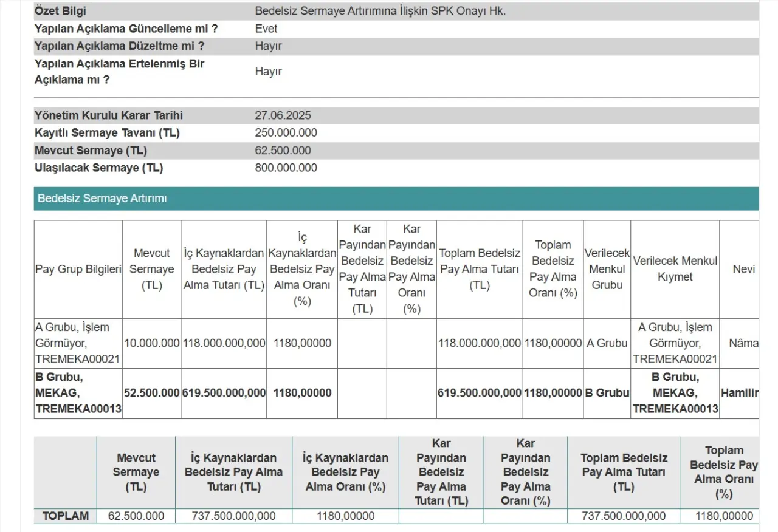The image size is (778, 532).
Task: Select the A Grubu TREMEKA00021 pay group cell
Action: (x=78, y=343)
